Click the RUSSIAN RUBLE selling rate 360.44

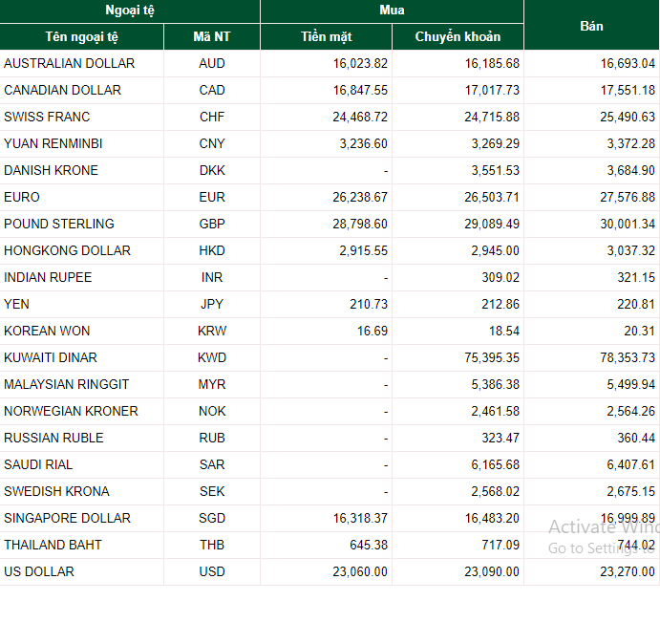(636, 438)
